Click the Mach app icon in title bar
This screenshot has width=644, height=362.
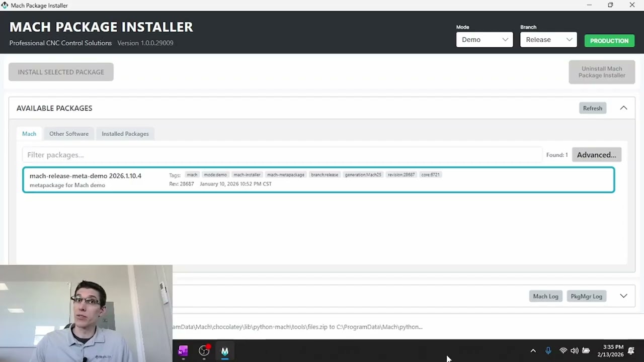coord(5,6)
